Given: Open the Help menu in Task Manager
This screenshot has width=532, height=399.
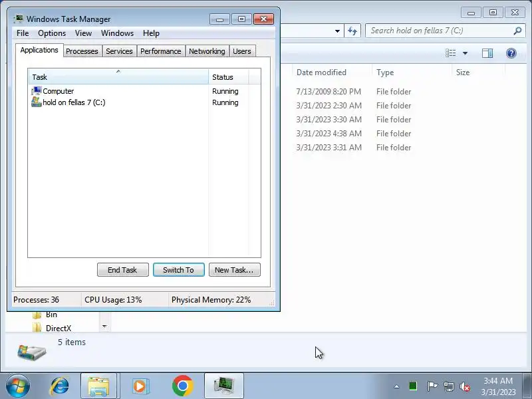Looking at the screenshot, I should 151,33.
